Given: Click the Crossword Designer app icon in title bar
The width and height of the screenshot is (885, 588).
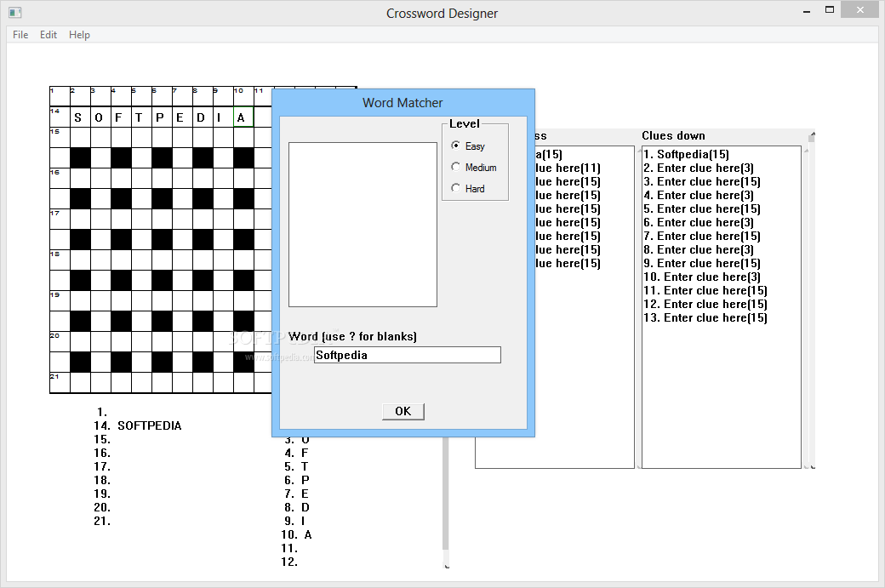Looking at the screenshot, I should 15,13.
